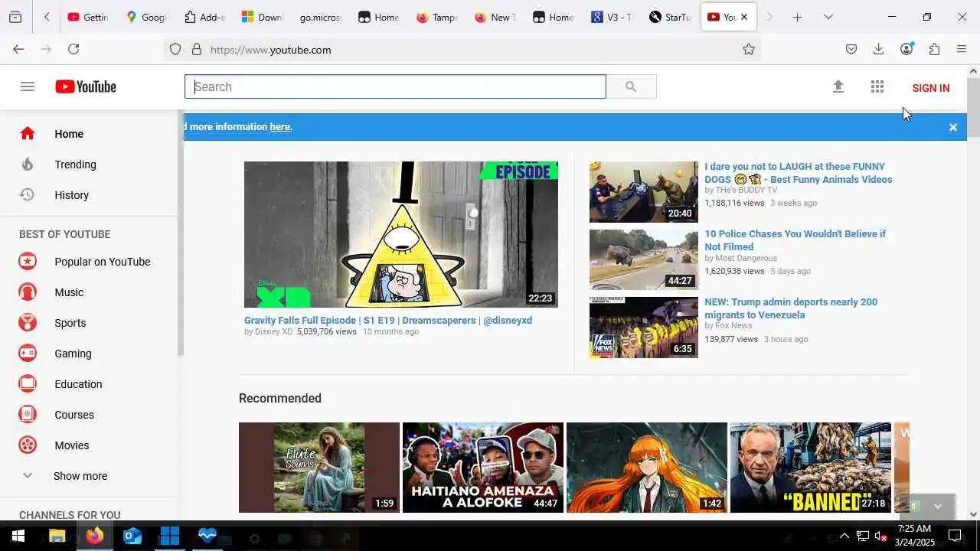980x551 pixels.
Task: Click the tracking protection shield icon
Action: [175, 49]
